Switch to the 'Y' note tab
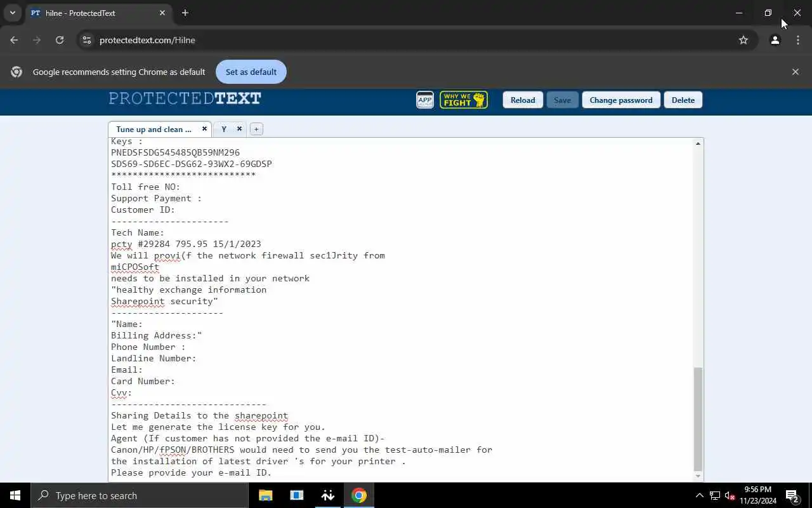 [x=224, y=129]
